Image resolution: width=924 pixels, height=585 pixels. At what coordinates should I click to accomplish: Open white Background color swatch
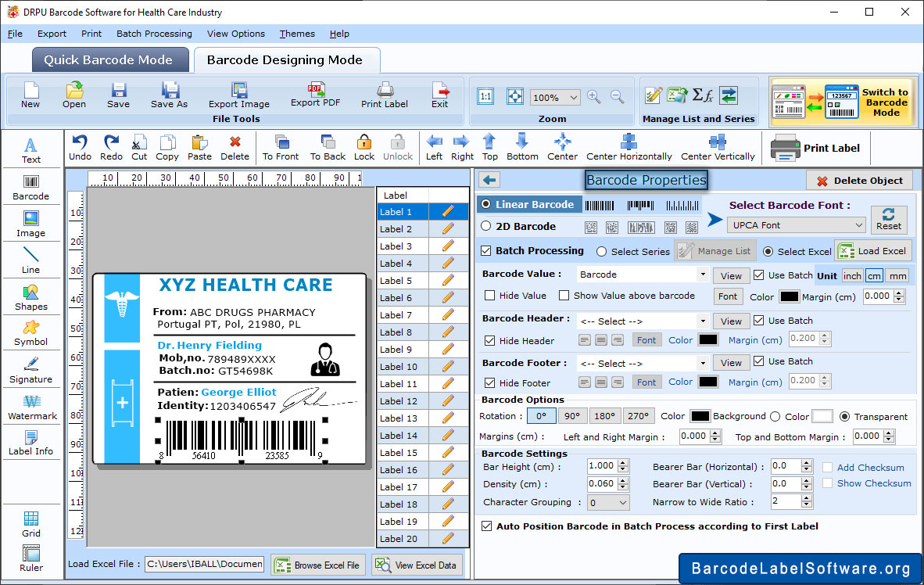(822, 416)
